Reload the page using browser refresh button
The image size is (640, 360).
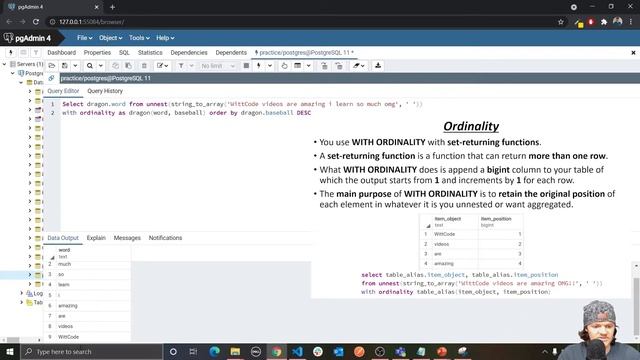pyautogui.click(x=36, y=22)
